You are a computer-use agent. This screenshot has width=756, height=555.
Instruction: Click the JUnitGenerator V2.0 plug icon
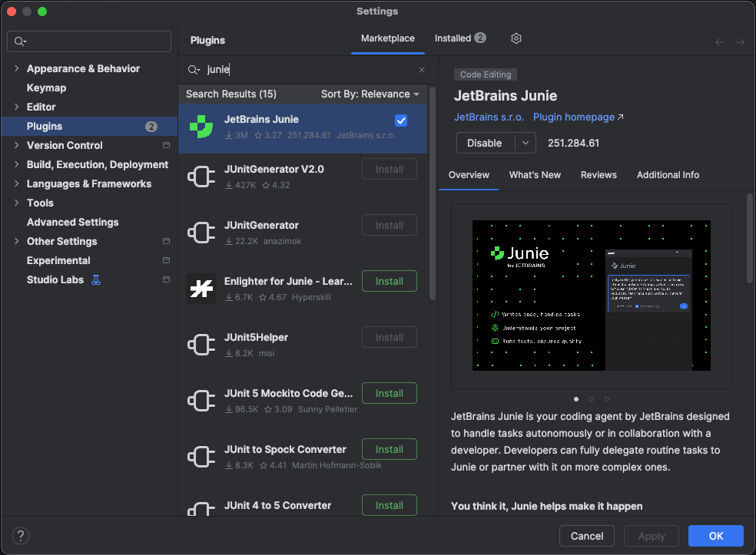(201, 177)
